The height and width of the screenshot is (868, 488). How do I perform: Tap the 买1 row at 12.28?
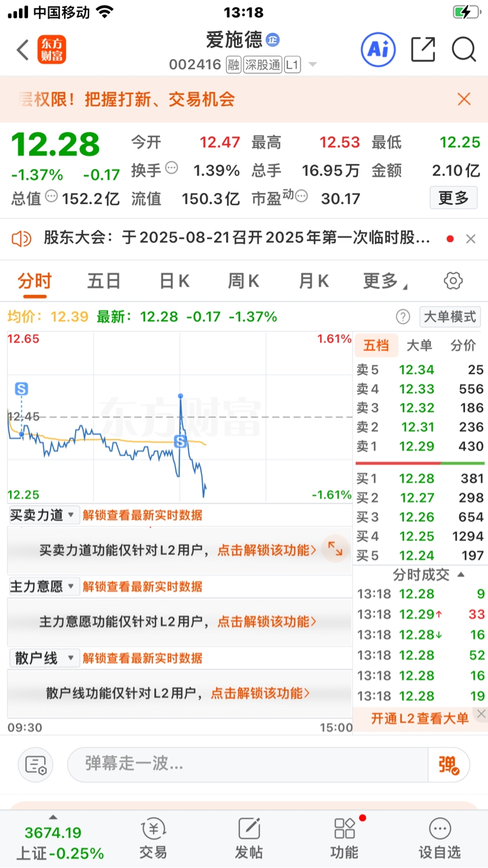[x=420, y=478]
